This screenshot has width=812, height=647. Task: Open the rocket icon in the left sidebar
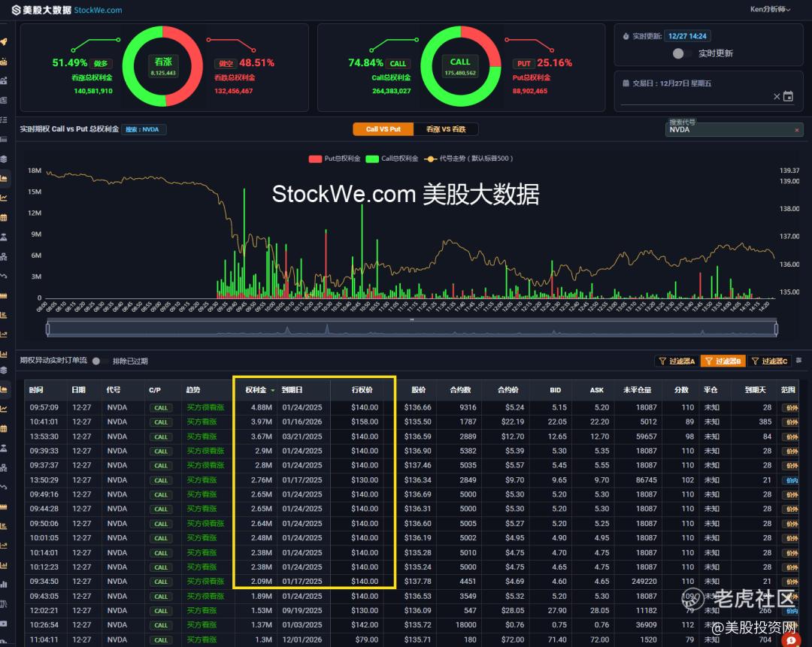point(4,42)
